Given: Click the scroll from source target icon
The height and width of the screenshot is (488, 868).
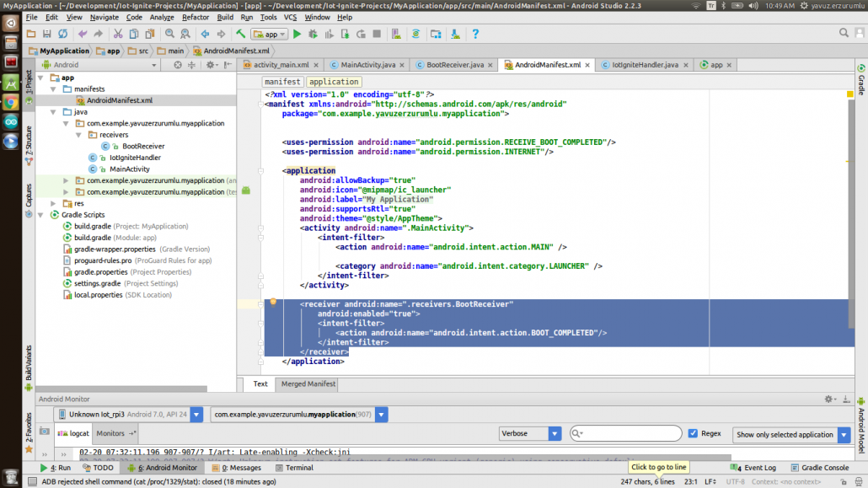Looking at the screenshot, I should [178, 65].
